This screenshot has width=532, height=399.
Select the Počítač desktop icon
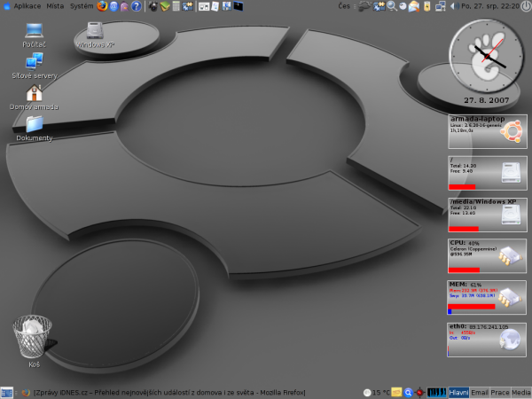34,35
